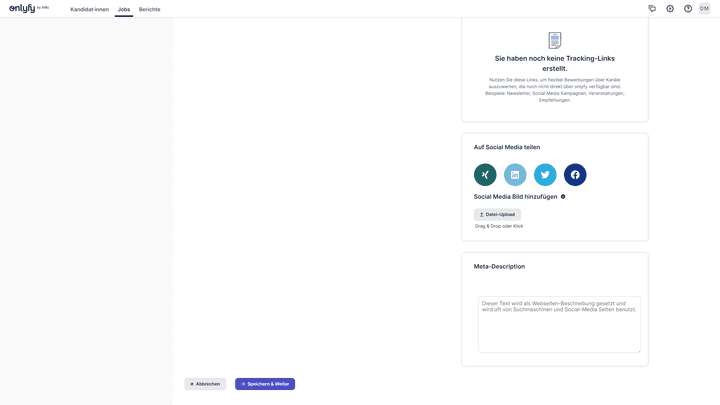Share the job on LinkedIn

coord(515,175)
